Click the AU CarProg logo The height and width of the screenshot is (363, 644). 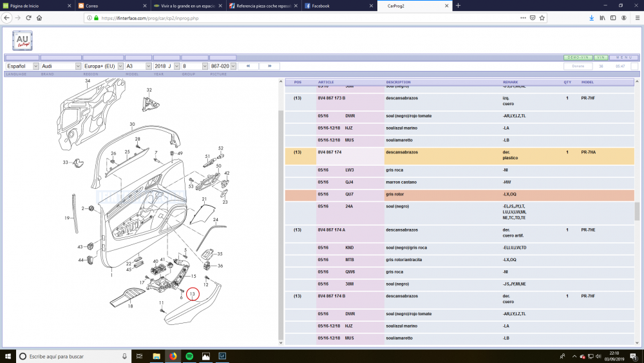22,40
